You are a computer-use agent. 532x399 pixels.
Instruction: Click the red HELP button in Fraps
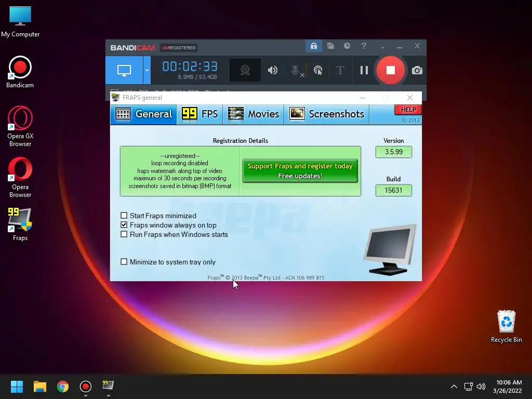pyautogui.click(x=408, y=110)
